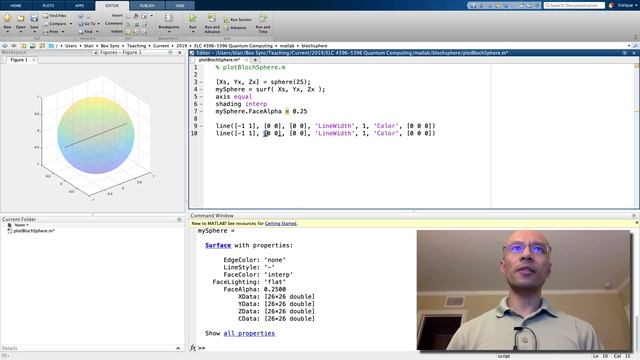Switch to the PLOTS ribbon tab
Viewport: 640px width, 360px height.
tap(48, 6)
